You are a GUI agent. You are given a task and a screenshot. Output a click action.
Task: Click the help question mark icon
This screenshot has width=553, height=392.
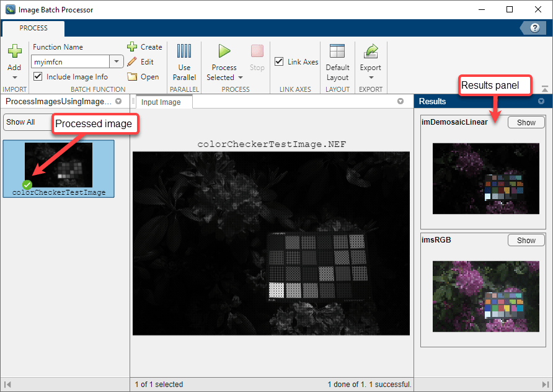point(534,27)
